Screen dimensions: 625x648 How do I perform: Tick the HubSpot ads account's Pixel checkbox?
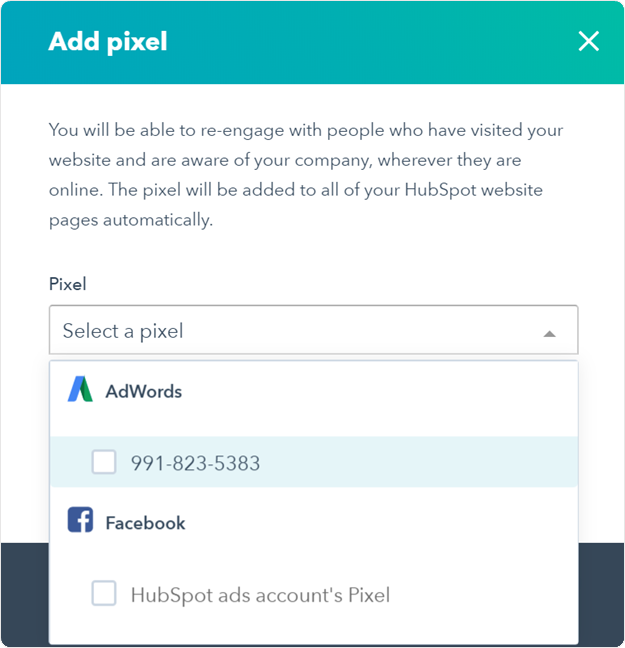tap(104, 594)
